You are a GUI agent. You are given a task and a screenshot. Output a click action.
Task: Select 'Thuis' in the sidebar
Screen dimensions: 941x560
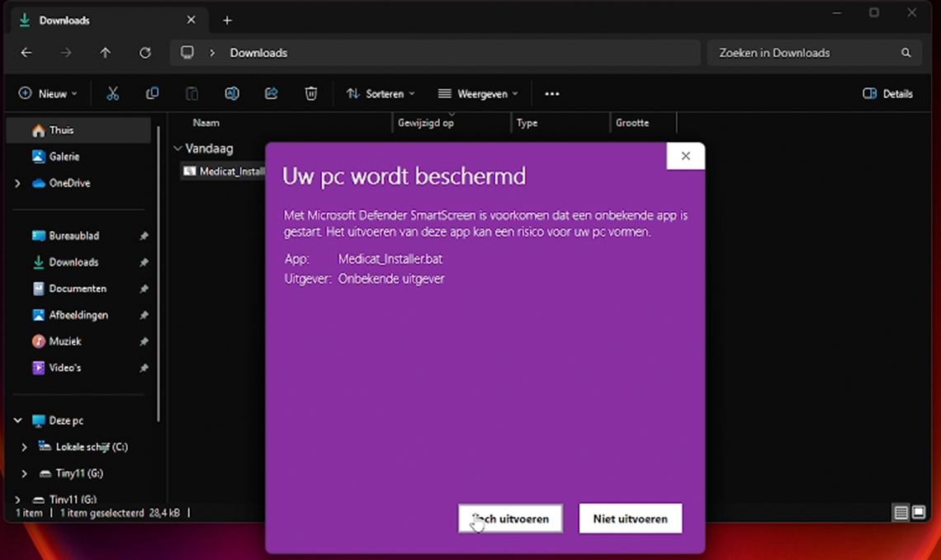point(79,130)
